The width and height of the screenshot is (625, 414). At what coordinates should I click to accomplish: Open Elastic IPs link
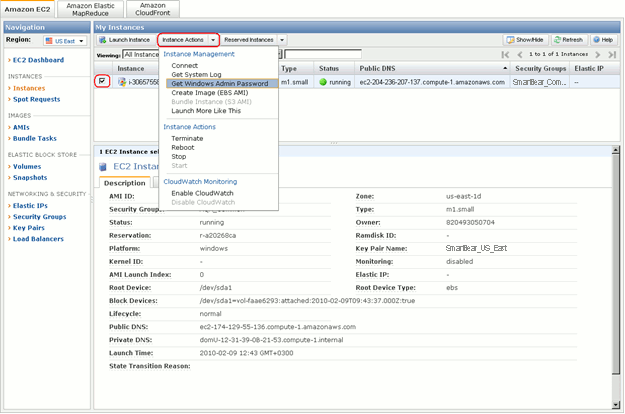tap(30, 206)
